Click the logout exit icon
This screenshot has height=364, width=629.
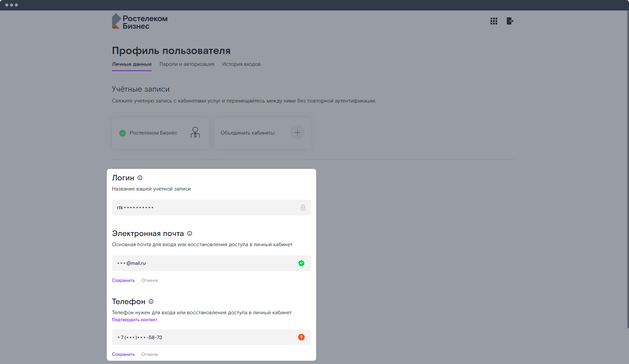(510, 21)
